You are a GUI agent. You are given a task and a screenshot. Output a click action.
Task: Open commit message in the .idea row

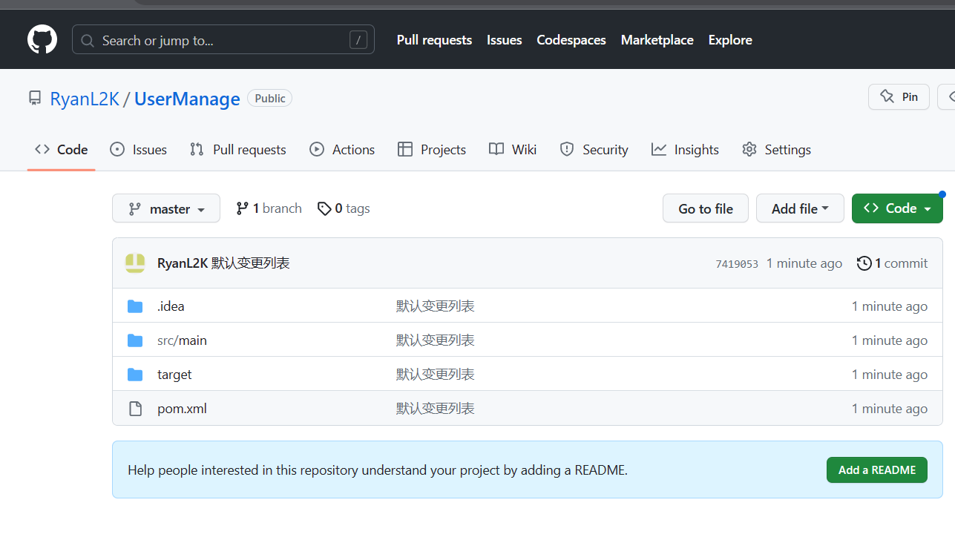pyautogui.click(x=436, y=306)
